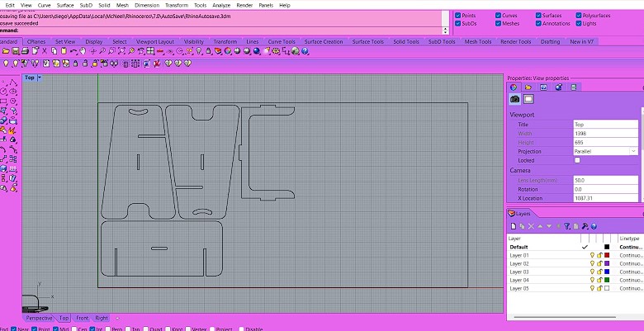Click the viewport Title input field

pyautogui.click(x=604, y=124)
